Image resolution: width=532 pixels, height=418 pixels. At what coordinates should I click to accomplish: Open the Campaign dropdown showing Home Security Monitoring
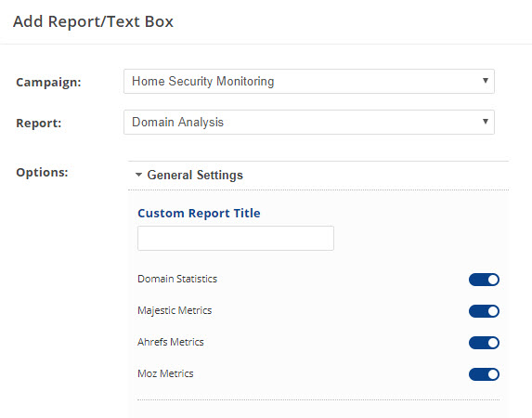[x=309, y=82]
